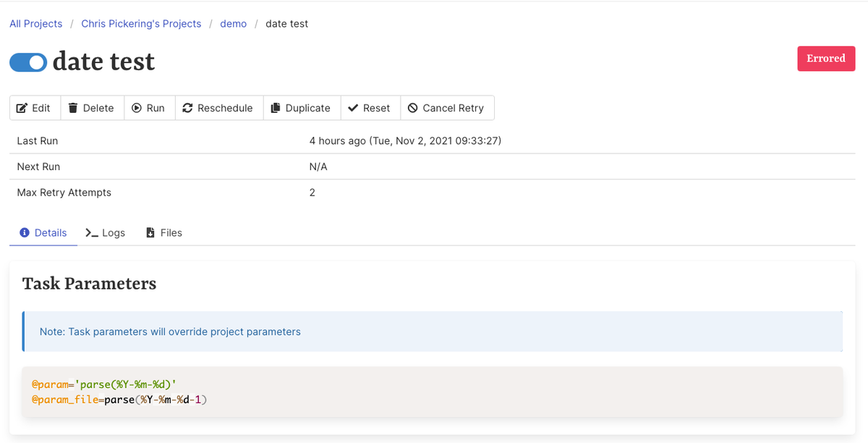Select the Edit pencil icon
Screen dimensions: 868x443
(x=22, y=107)
